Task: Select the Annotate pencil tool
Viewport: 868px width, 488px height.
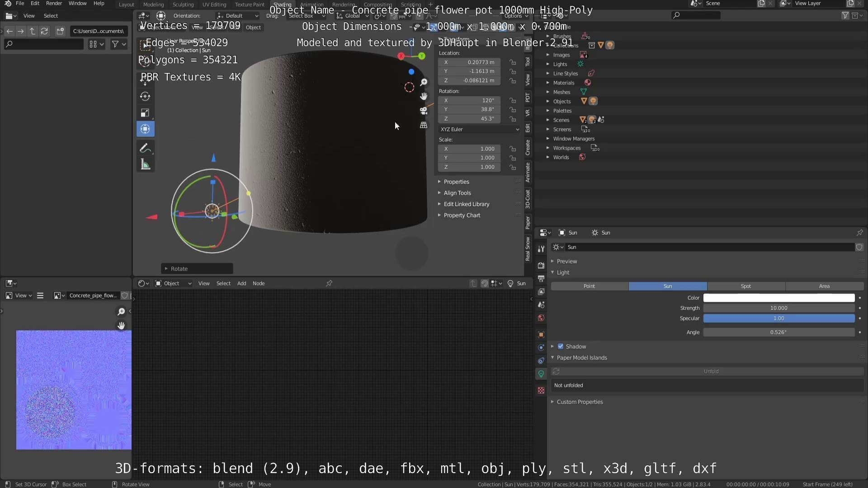Action: tap(145, 148)
